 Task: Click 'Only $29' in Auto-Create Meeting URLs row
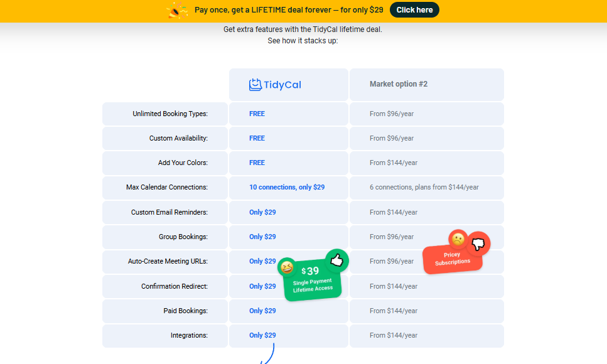pos(262,261)
